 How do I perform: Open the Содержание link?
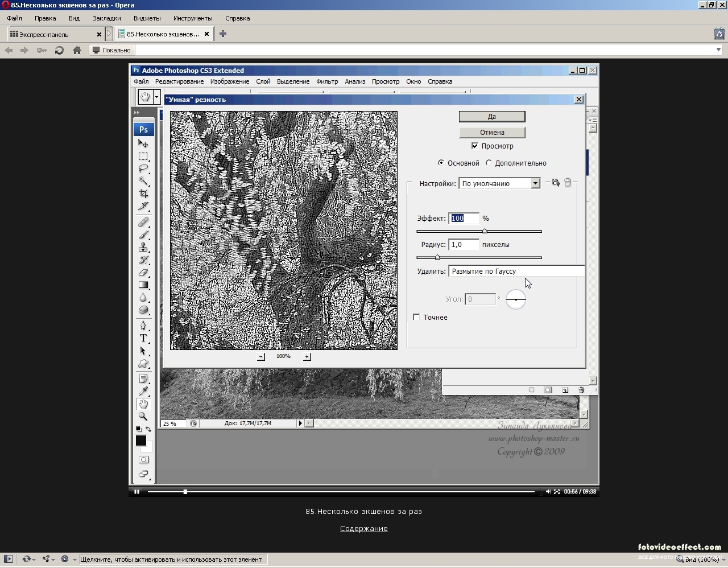[x=364, y=528]
